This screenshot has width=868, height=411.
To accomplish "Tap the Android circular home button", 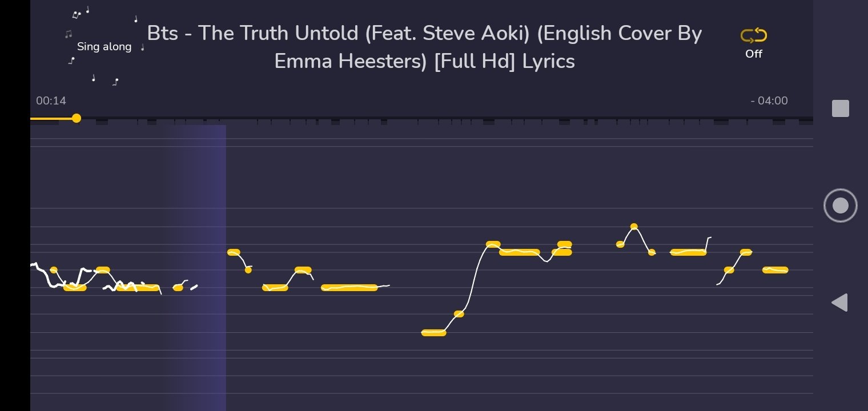I will pos(841,205).
